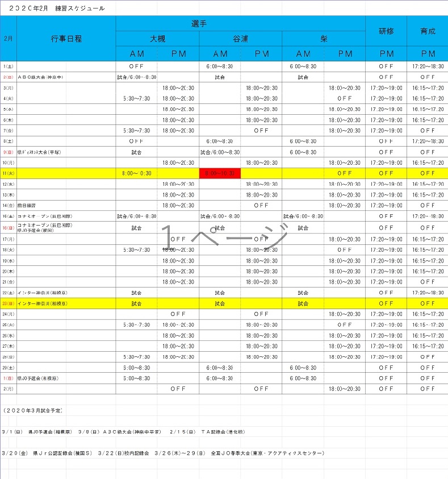
Task: Select 大槻 AM '試合/6:00~8:30' on 2(日)
Action: click(136, 77)
